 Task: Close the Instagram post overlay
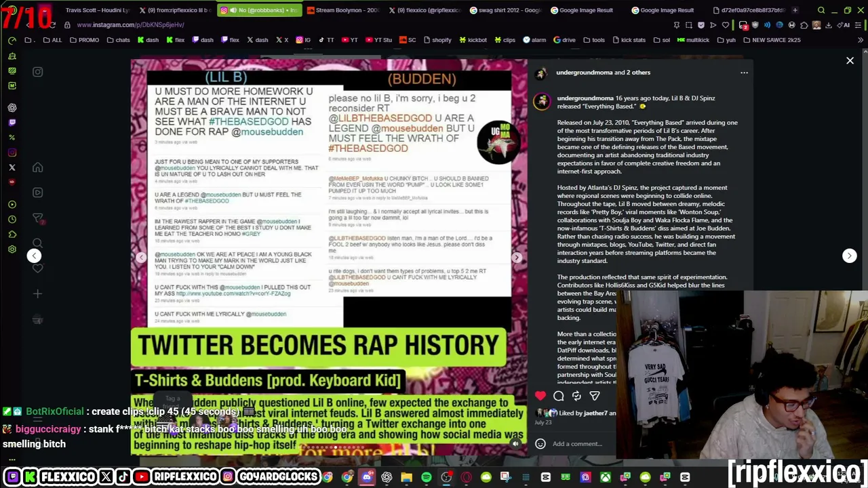(850, 61)
